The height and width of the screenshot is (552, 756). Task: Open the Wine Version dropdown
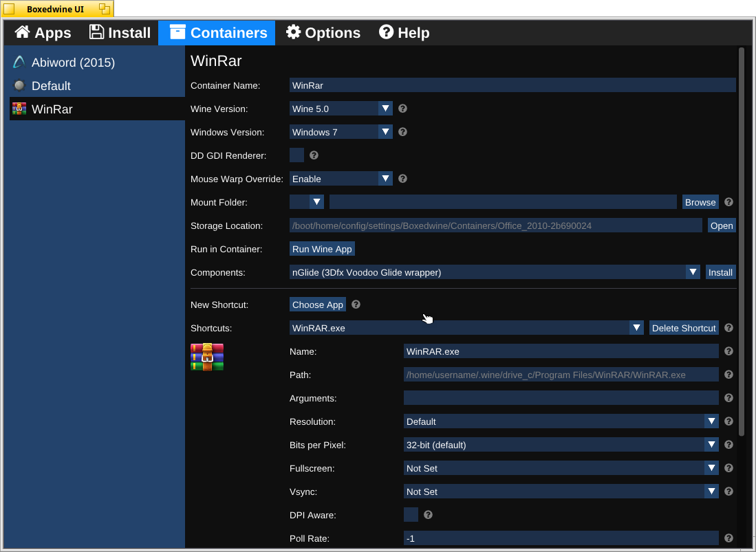(x=341, y=109)
